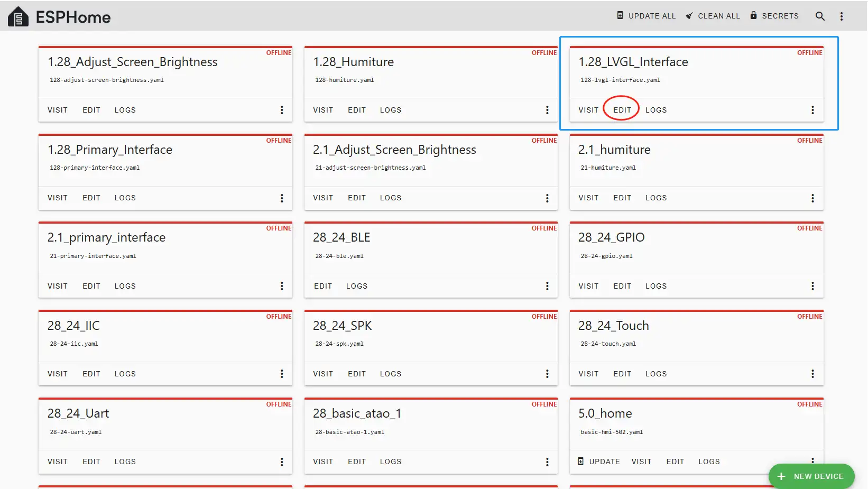Click Update on the 5.0_home card
Screen dimensions: 868x489
[x=598, y=462]
